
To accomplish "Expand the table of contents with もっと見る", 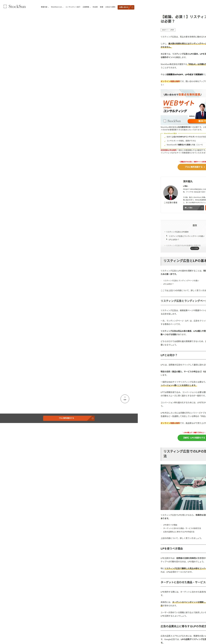I will (195, 248).
